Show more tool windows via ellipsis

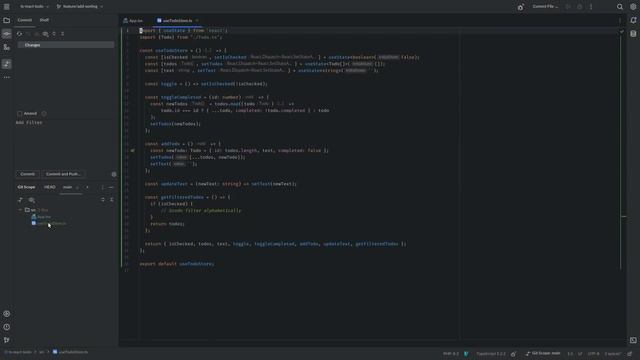click(x=7, y=77)
